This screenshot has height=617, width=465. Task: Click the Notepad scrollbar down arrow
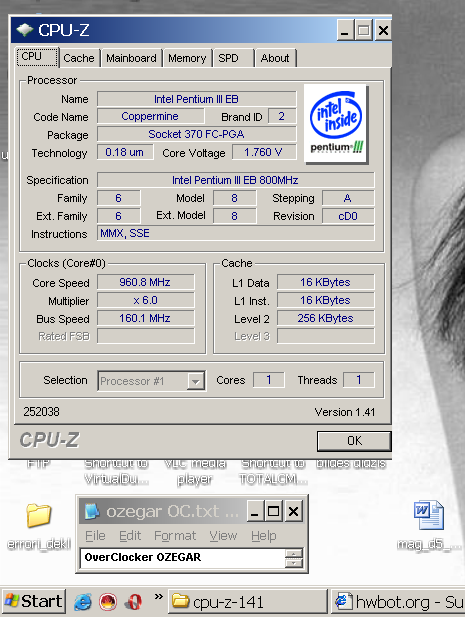click(294, 563)
